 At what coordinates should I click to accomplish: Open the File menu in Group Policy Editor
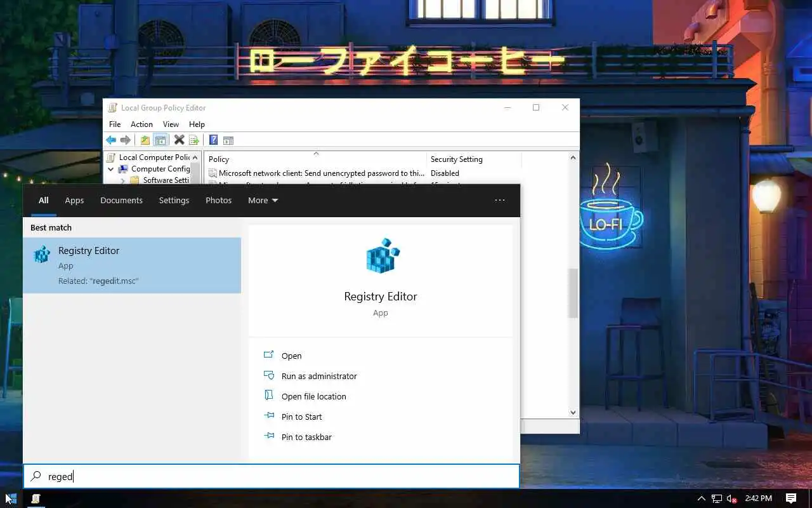(115, 124)
